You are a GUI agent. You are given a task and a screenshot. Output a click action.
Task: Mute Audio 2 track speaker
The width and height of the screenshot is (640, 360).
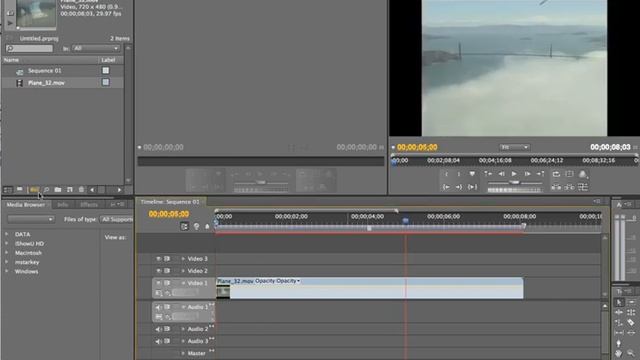tap(158, 329)
